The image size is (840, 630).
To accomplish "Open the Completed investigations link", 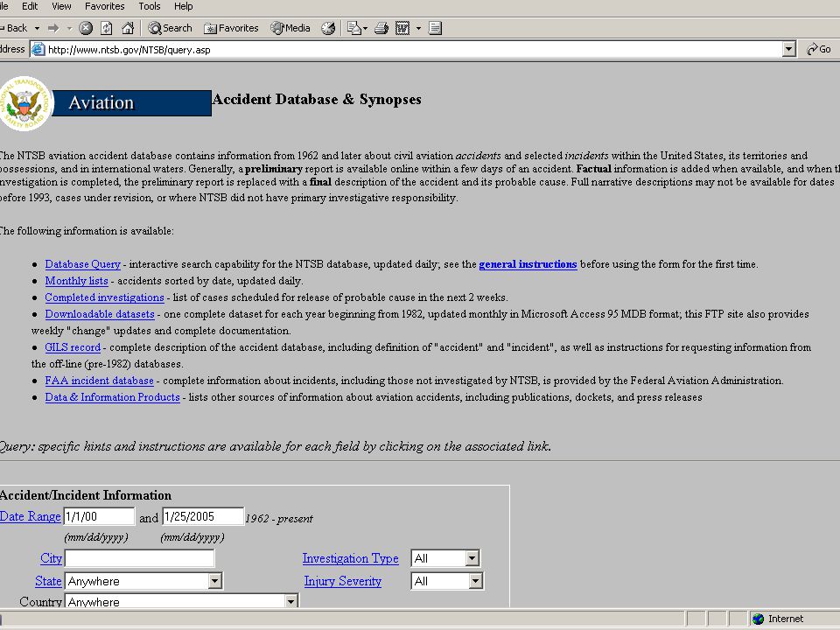I will [x=104, y=297].
